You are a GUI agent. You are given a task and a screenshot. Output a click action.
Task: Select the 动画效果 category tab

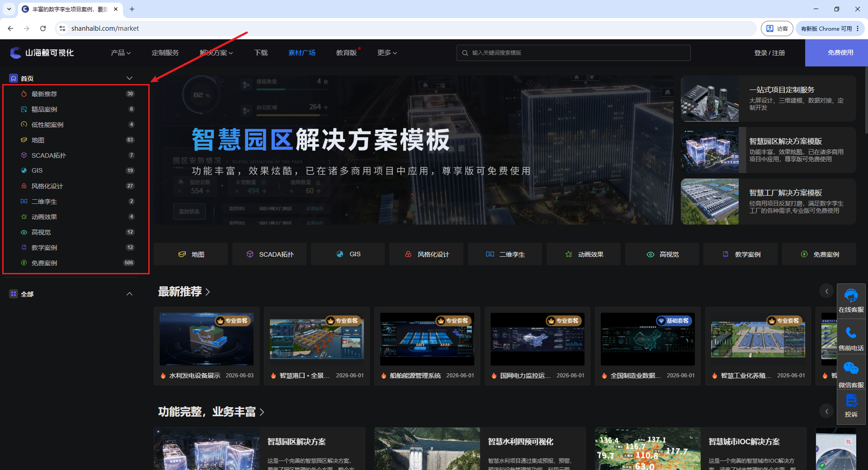584,254
